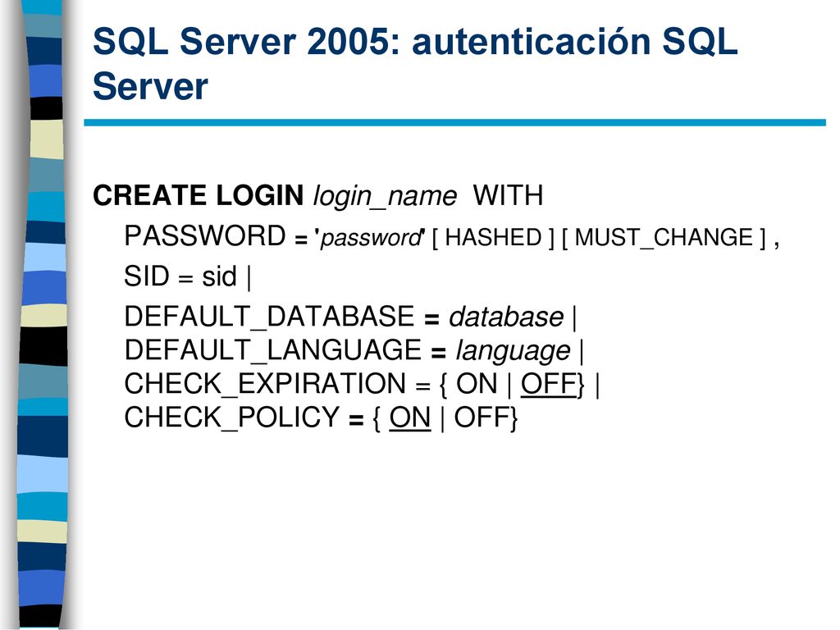Click the 'PASSWORD' keyword
Screen dimensions: 840x630
click(x=205, y=236)
